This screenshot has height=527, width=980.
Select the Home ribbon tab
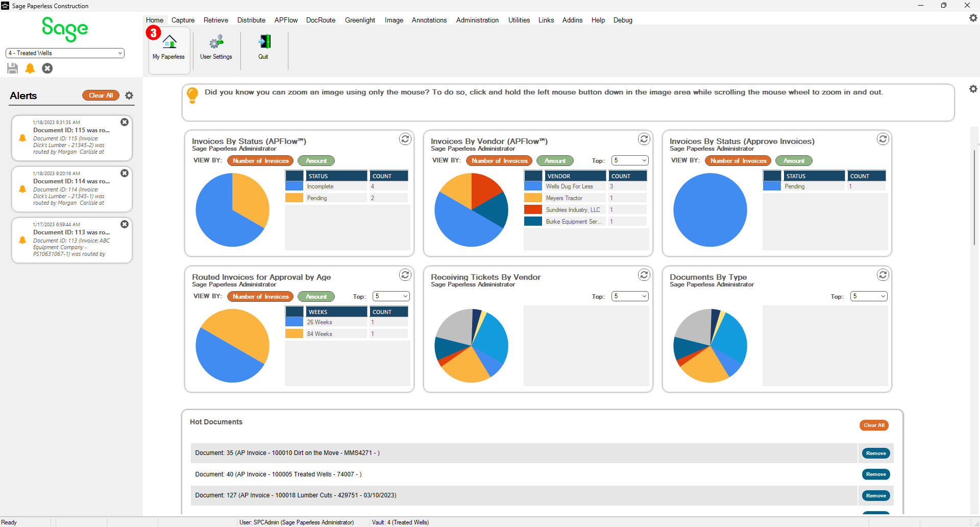155,20
